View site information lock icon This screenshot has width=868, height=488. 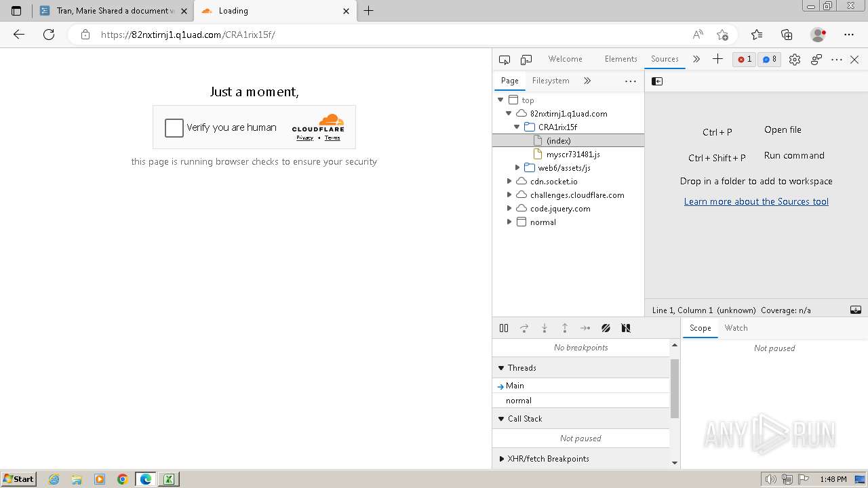(85, 35)
